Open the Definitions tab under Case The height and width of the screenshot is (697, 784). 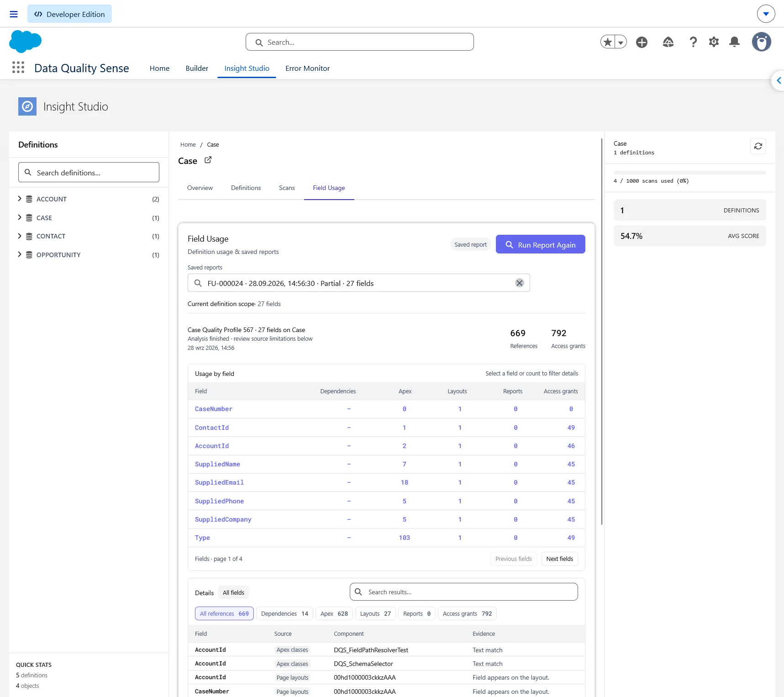pyautogui.click(x=246, y=188)
